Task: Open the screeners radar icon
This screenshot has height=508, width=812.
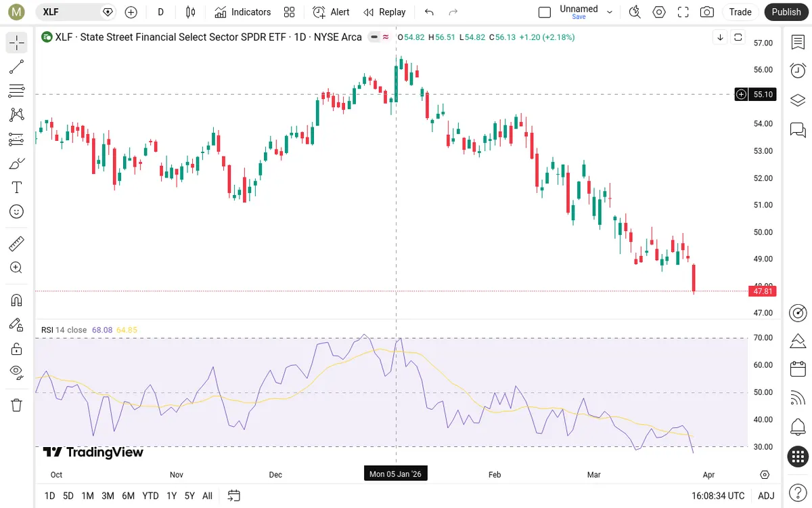Action: pyautogui.click(x=798, y=312)
